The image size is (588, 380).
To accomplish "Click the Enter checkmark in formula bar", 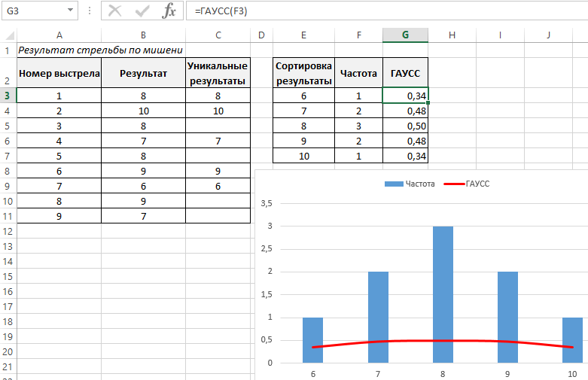I will (142, 11).
